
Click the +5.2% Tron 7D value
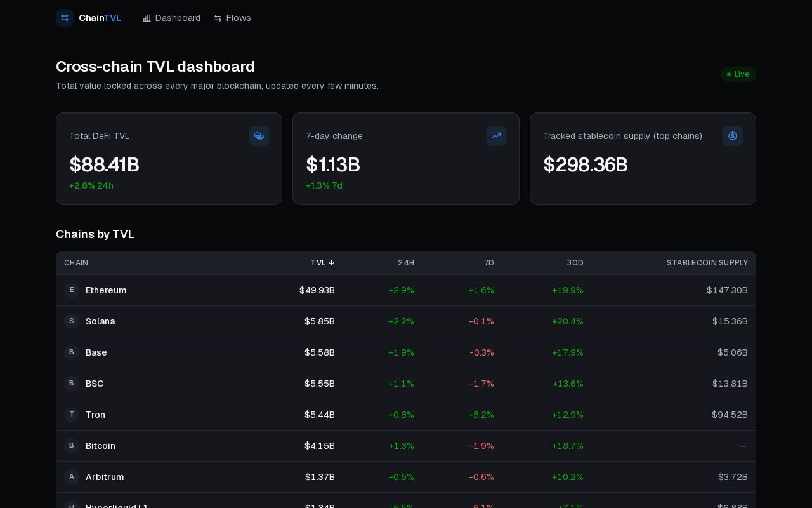(481, 415)
